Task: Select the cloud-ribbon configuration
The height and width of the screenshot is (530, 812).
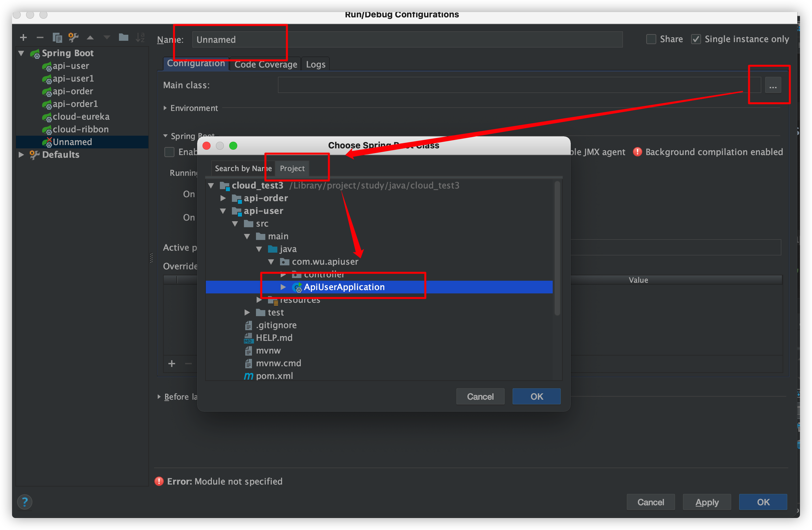Action: (x=81, y=129)
